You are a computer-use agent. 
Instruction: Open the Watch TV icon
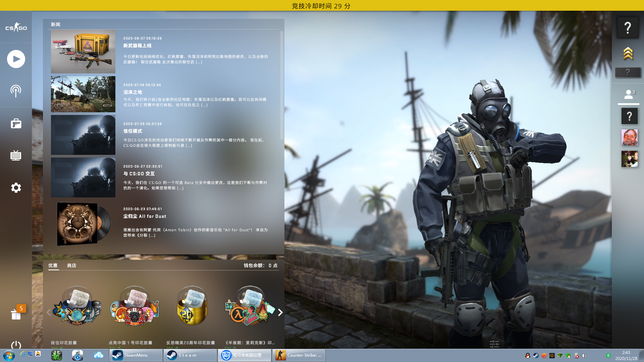tap(16, 156)
